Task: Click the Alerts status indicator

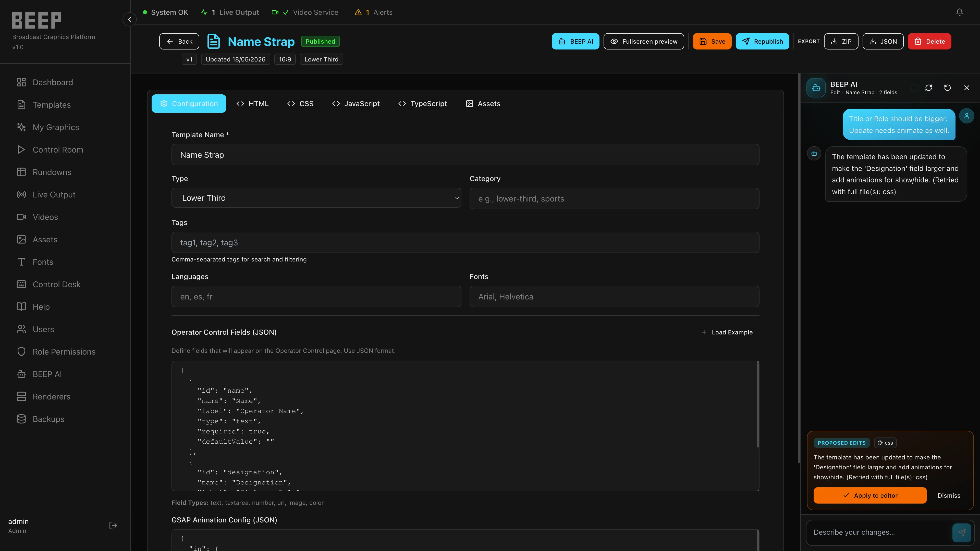Action: click(374, 12)
